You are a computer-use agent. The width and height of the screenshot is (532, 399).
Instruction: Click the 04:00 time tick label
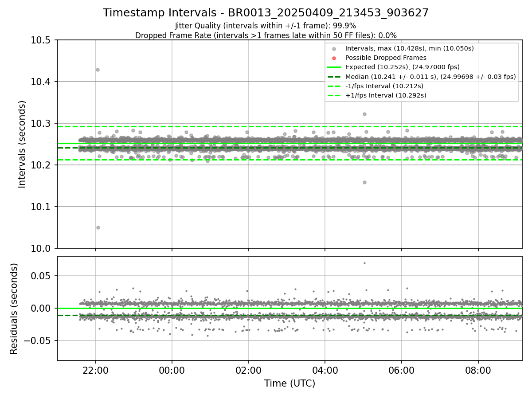[325, 371]
